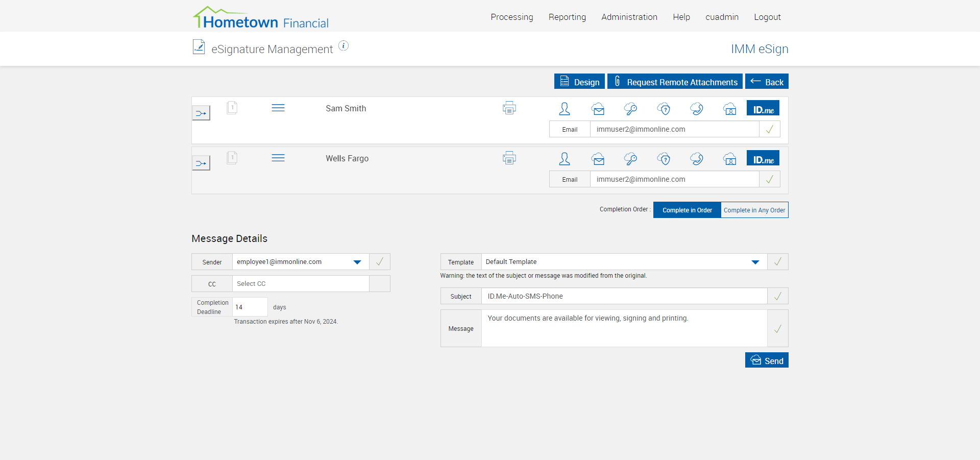Open the Administration menu
This screenshot has width=980, height=460.
pos(629,17)
